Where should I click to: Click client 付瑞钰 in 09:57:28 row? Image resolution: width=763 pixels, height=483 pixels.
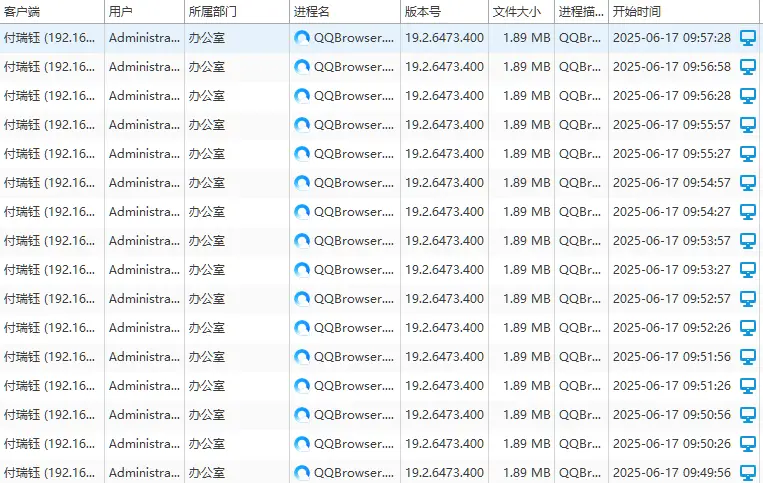pyautogui.click(x=49, y=38)
